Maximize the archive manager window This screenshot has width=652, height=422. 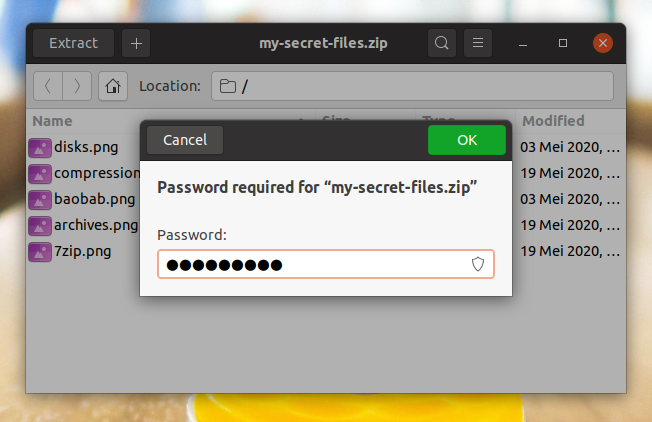pos(563,43)
